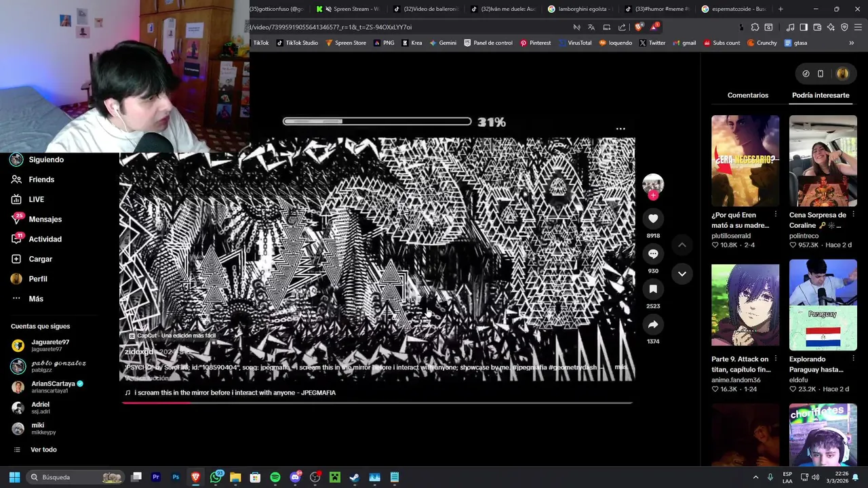Open the Extensions puzzle icon
Viewport: 868px width, 488px height.
[755, 27]
